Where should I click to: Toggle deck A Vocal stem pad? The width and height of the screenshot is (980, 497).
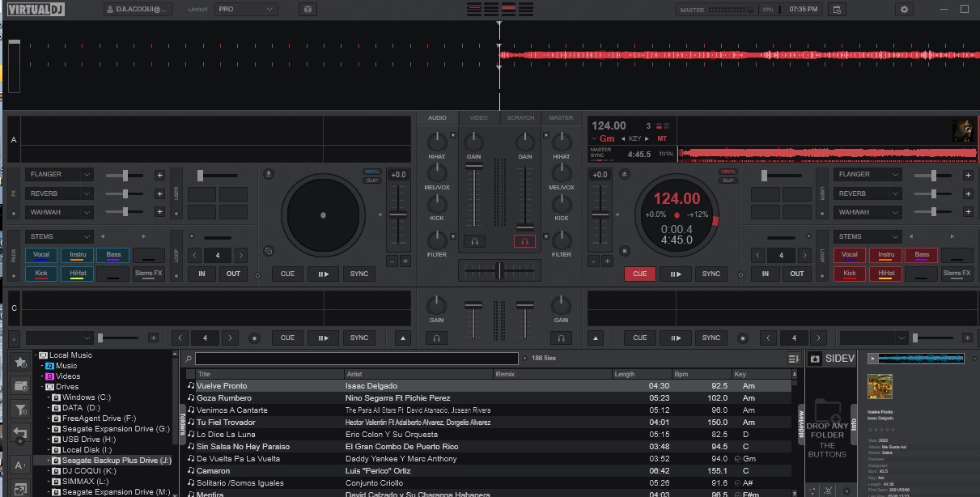[41, 255]
